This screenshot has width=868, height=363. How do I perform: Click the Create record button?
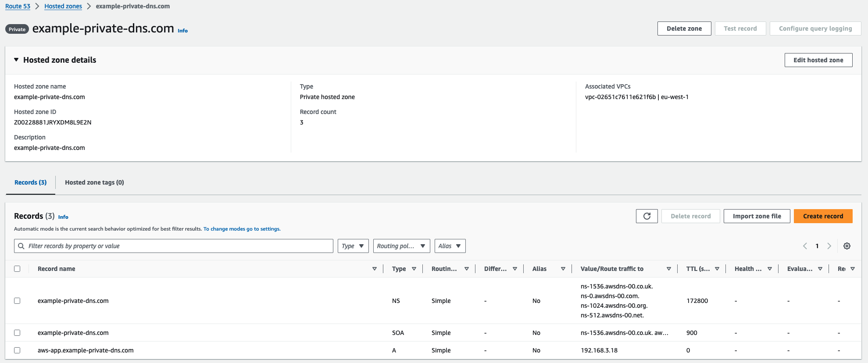(822, 216)
